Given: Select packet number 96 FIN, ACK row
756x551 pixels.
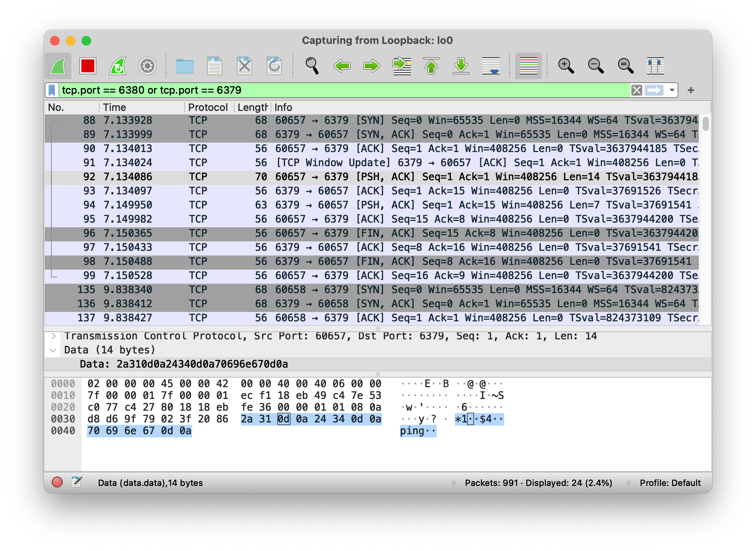Looking at the screenshot, I should [353, 233].
